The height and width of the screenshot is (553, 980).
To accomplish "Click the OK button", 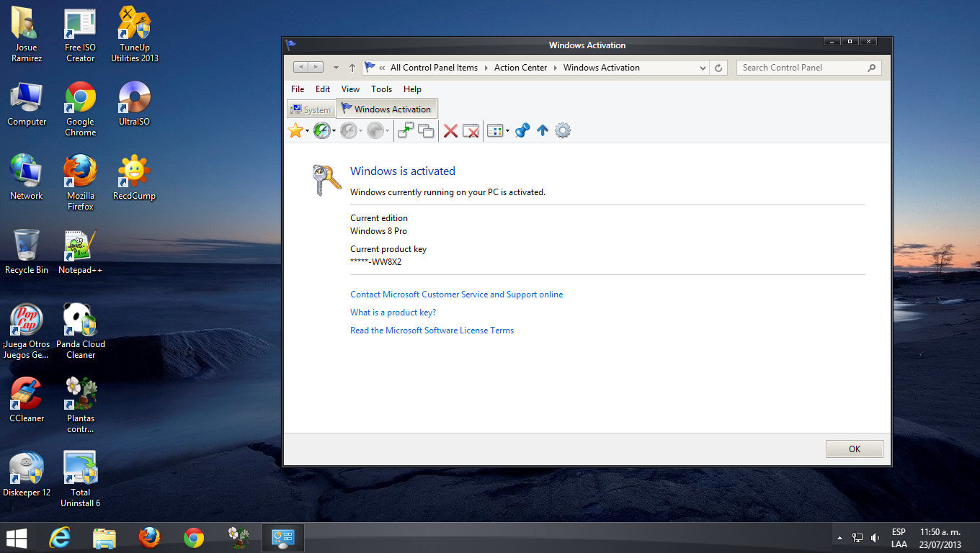I will tap(855, 449).
